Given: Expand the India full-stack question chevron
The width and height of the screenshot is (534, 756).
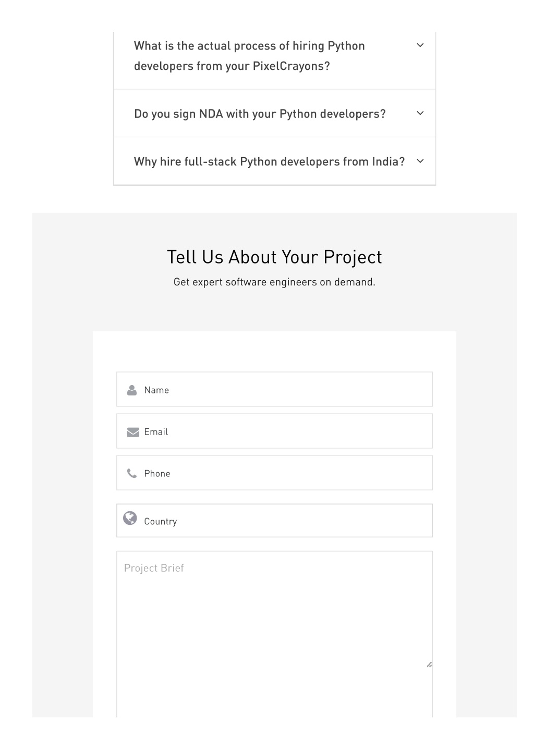Looking at the screenshot, I should (x=420, y=161).
